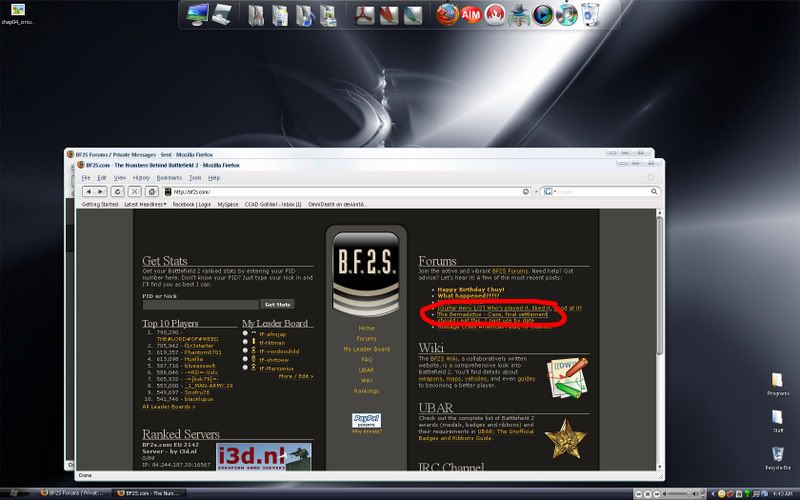Open the History menu
The width and height of the screenshot is (800, 500).
tap(141, 178)
